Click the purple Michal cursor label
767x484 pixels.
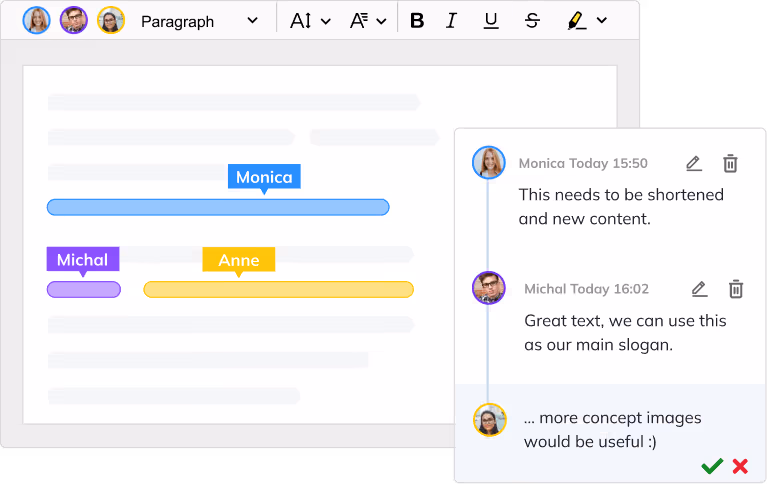point(83,259)
